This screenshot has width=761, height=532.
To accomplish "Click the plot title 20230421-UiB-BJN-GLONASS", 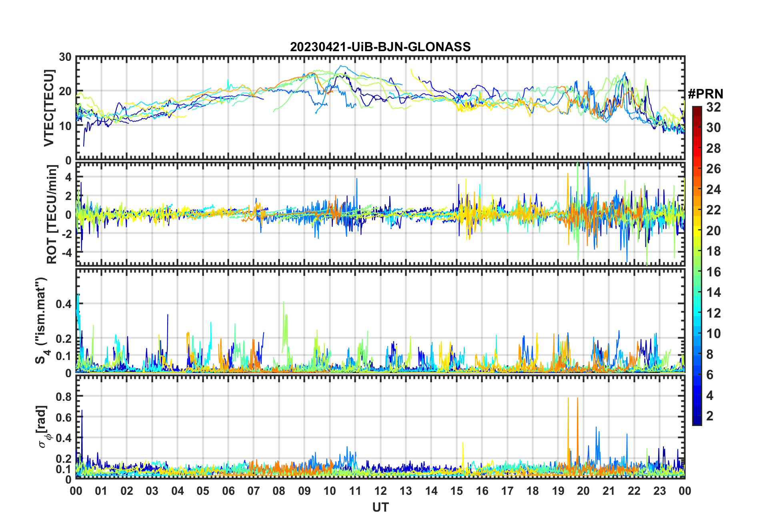I will (x=380, y=47).
